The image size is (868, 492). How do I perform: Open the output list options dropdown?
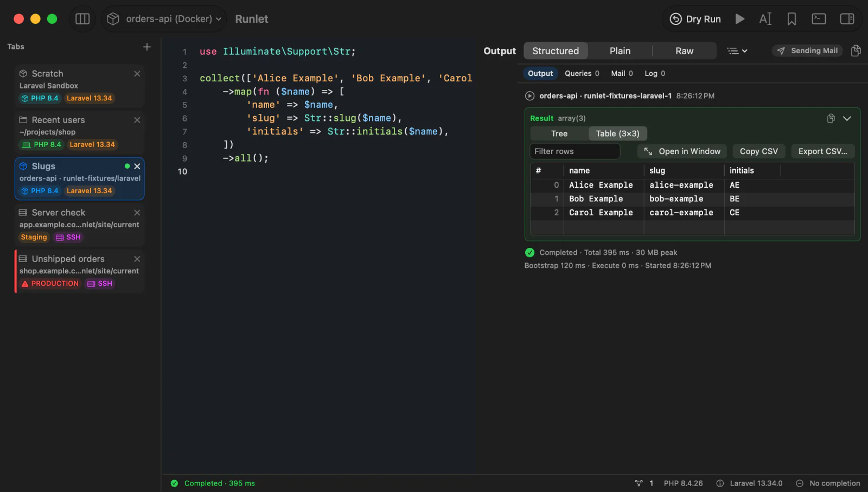737,51
